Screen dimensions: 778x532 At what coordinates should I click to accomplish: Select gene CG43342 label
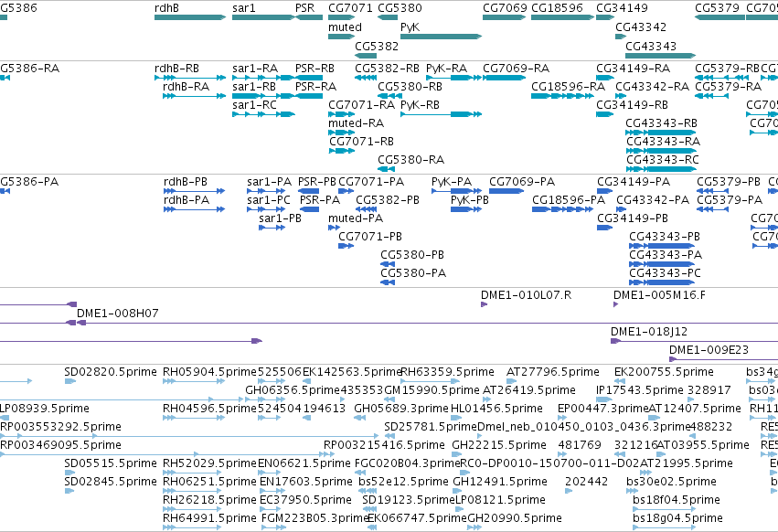641,27
